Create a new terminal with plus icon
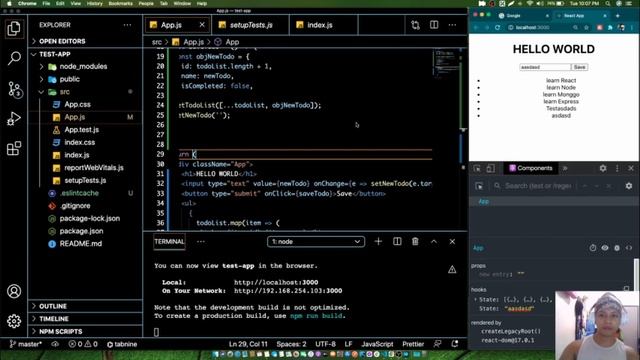The height and width of the screenshot is (360, 640). (x=378, y=242)
